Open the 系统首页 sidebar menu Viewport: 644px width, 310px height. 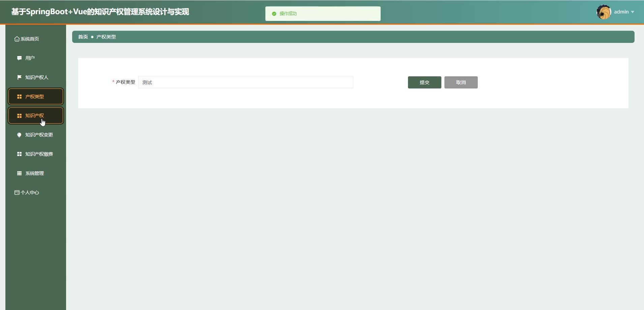pos(36,39)
